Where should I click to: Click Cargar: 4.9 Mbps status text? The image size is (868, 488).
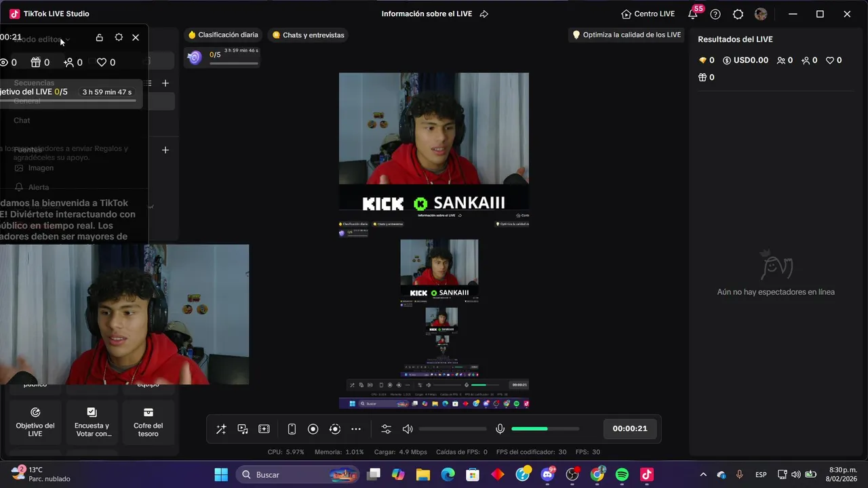401,452
